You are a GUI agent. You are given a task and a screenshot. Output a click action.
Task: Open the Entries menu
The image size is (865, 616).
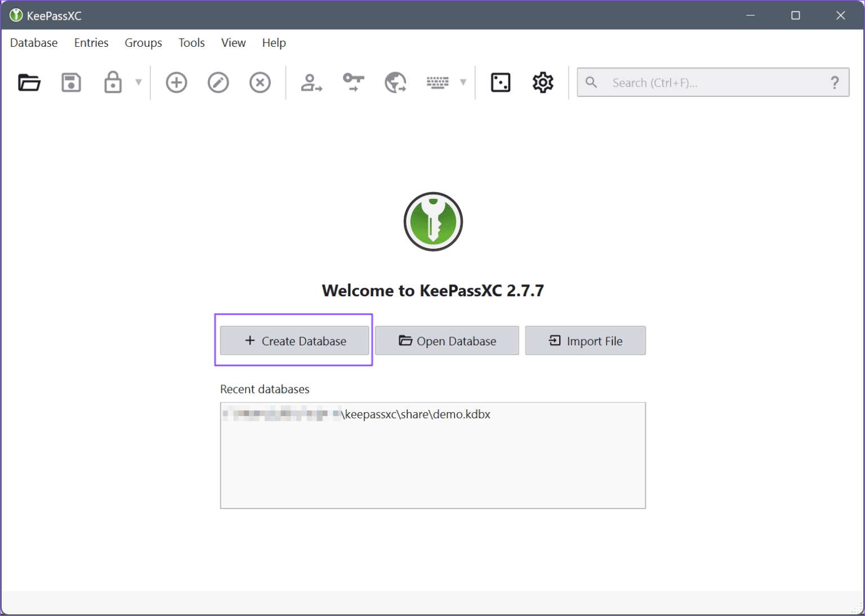tap(91, 43)
